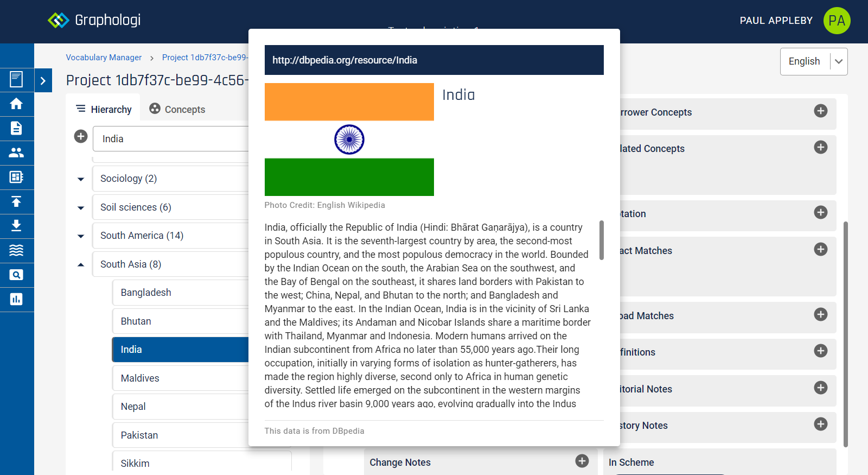The width and height of the screenshot is (868, 475).
Task: Add a concept with plus beside India field
Action: 81,136
